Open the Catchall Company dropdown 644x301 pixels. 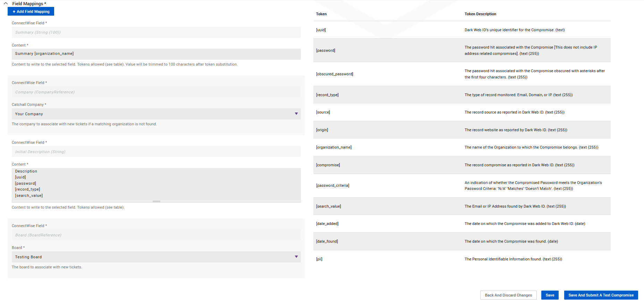(x=156, y=114)
